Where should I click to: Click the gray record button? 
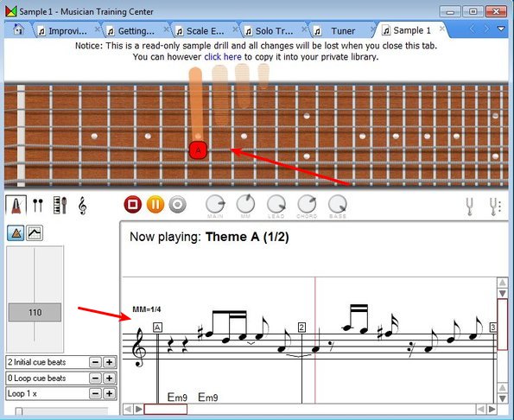[178, 205]
